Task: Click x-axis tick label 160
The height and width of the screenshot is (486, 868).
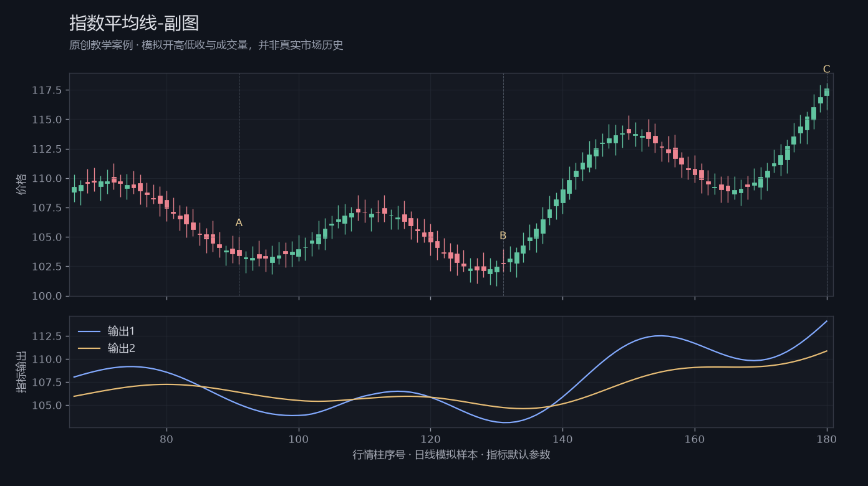Action: pyautogui.click(x=695, y=439)
